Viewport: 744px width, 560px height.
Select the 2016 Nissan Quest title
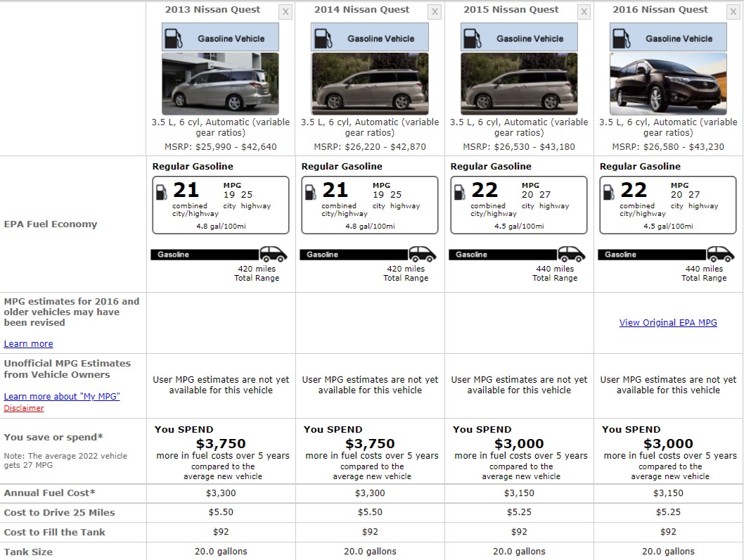pyautogui.click(x=660, y=9)
